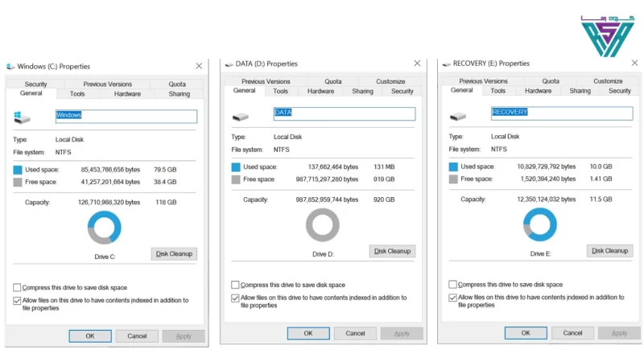Click '126,710,968,320 bytes' capacity text
This screenshot has width=644, height=362.
pyautogui.click(x=109, y=203)
